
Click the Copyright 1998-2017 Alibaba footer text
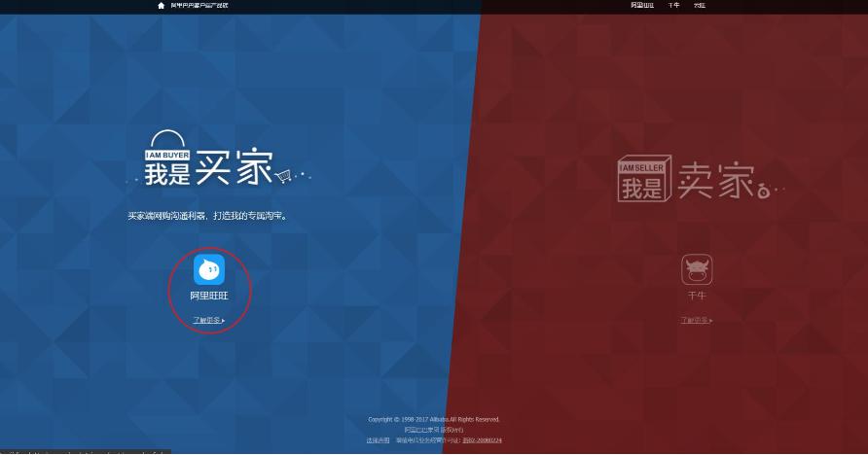point(434,420)
